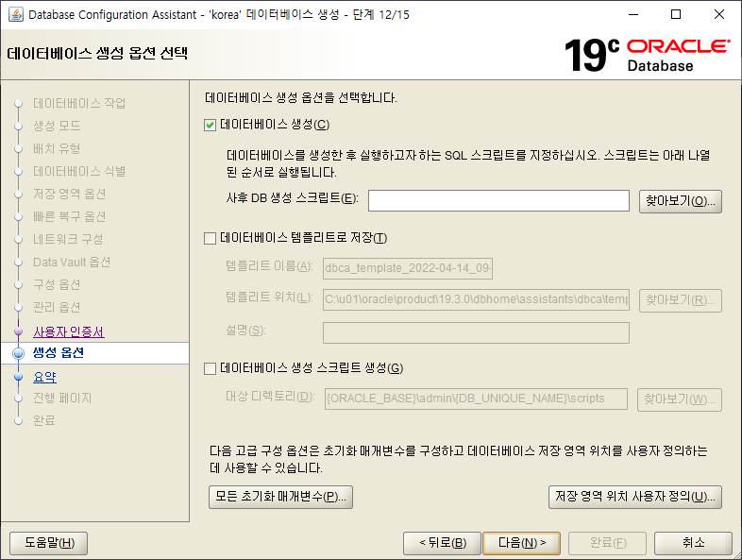Click the 완료 step label in sidebar

tap(44, 420)
